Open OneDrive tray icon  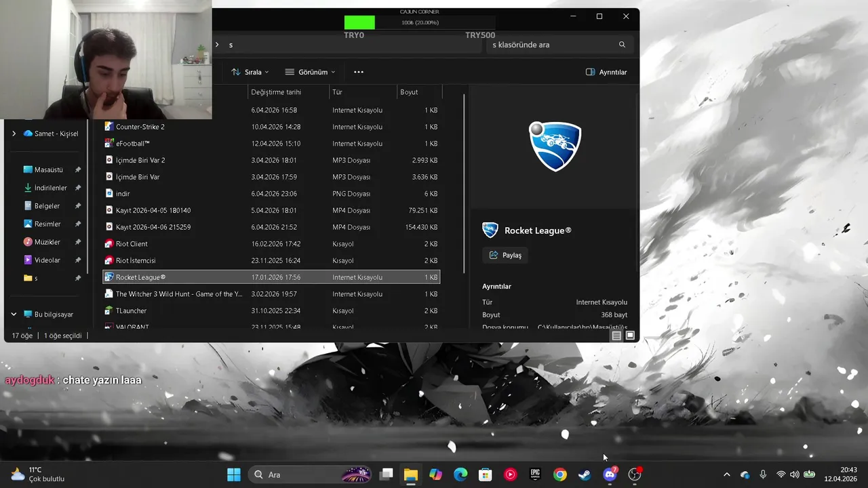click(x=745, y=474)
